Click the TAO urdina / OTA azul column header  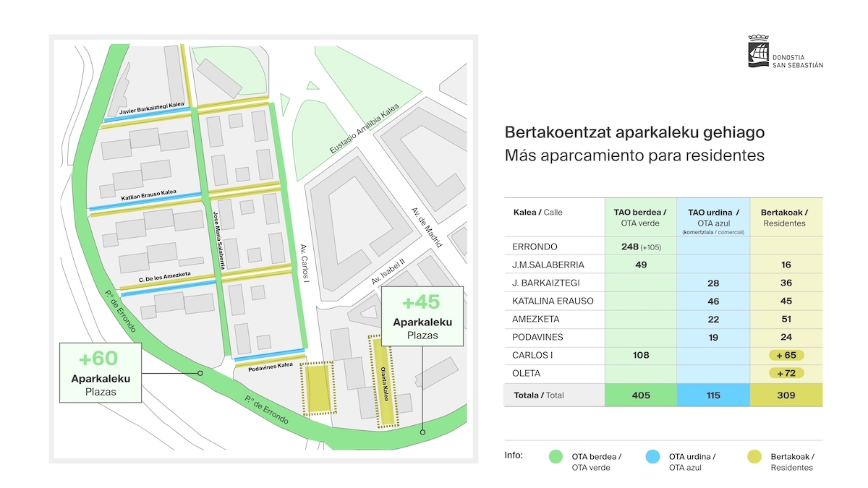[x=712, y=219]
